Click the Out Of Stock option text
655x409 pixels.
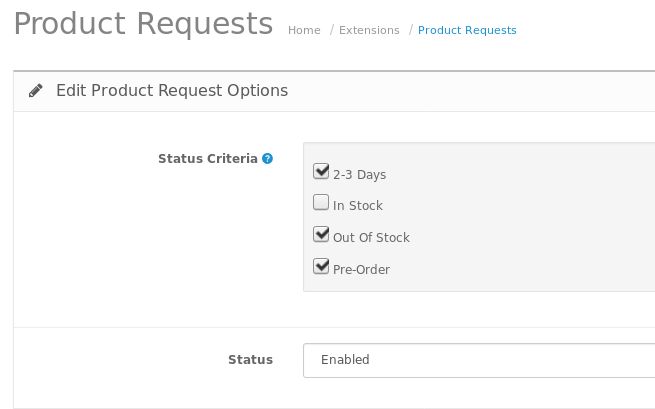371,238
